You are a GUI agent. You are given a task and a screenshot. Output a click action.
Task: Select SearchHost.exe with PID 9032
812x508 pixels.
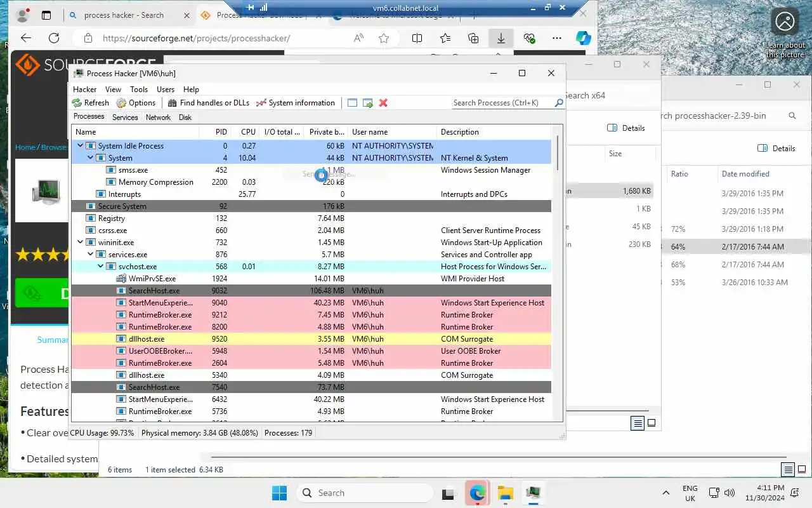coord(311,291)
